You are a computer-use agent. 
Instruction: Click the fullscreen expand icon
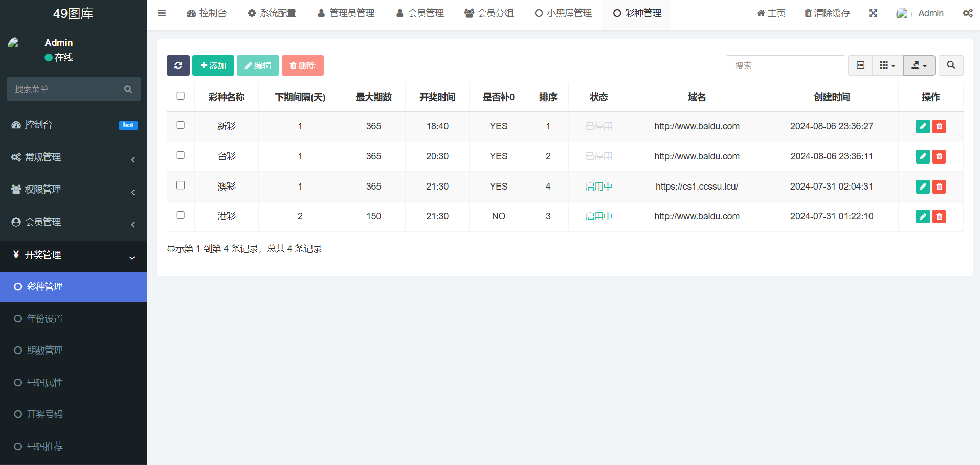coord(873,13)
